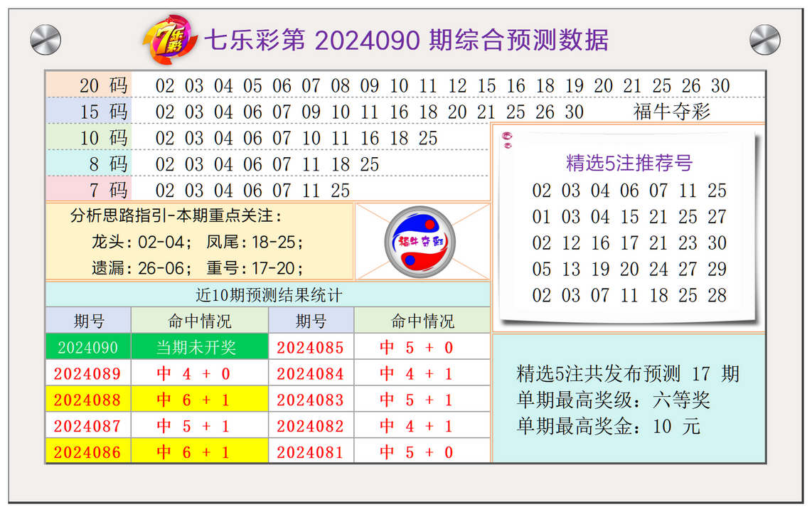Click the 福牛夺彩 yin-yang emblem
Image resolution: width=812 pixels, height=512 pixels.
point(420,242)
